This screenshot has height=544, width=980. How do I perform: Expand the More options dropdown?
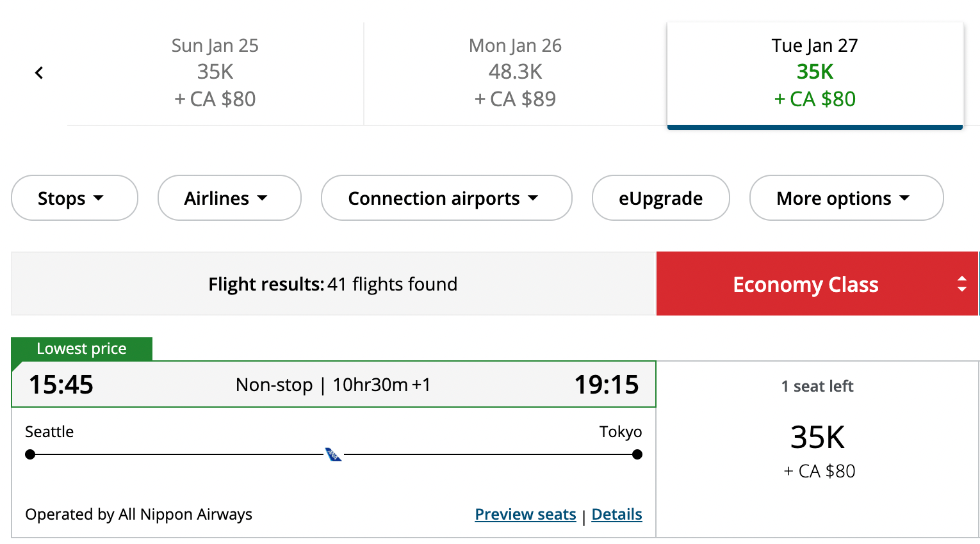coord(845,198)
